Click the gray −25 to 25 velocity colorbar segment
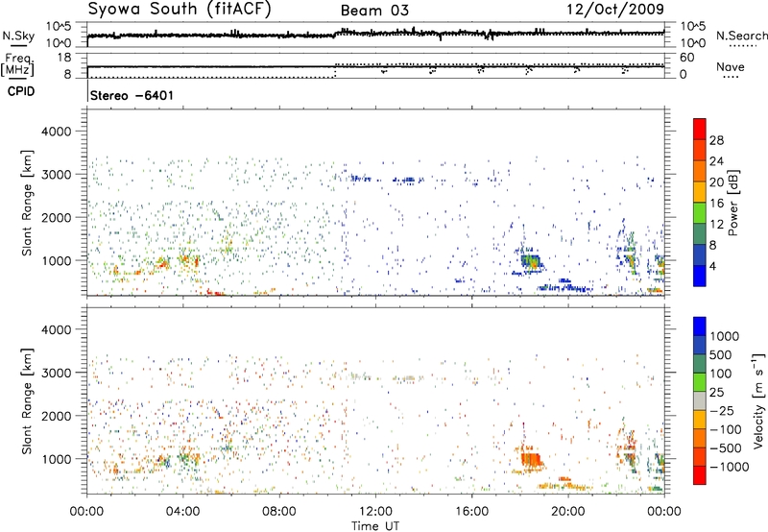 pos(700,400)
